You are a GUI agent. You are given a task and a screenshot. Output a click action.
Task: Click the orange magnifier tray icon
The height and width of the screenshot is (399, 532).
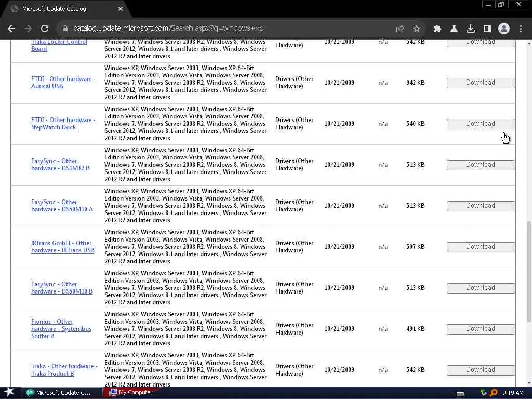click(x=494, y=393)
